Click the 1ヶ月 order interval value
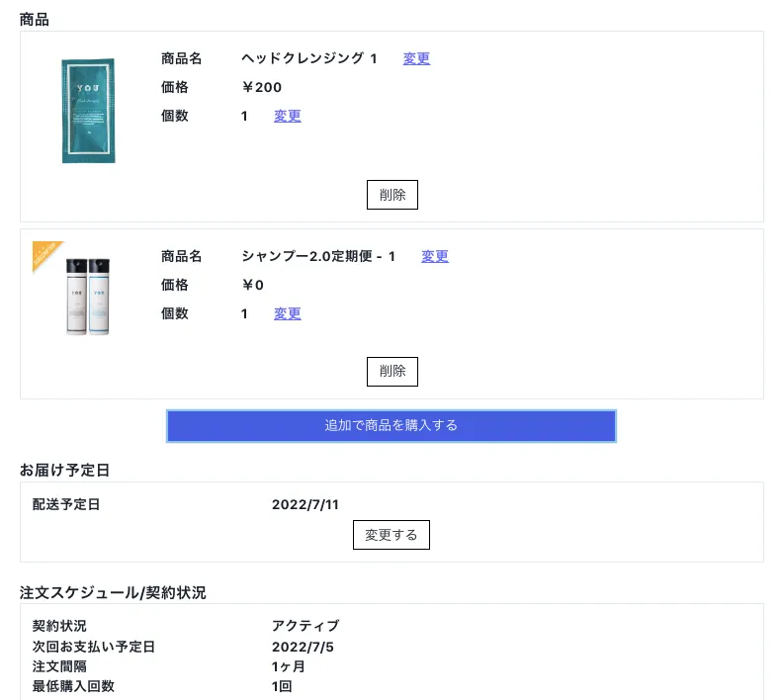This screenshot has height=700, width=784. click(x=289, y=666)
